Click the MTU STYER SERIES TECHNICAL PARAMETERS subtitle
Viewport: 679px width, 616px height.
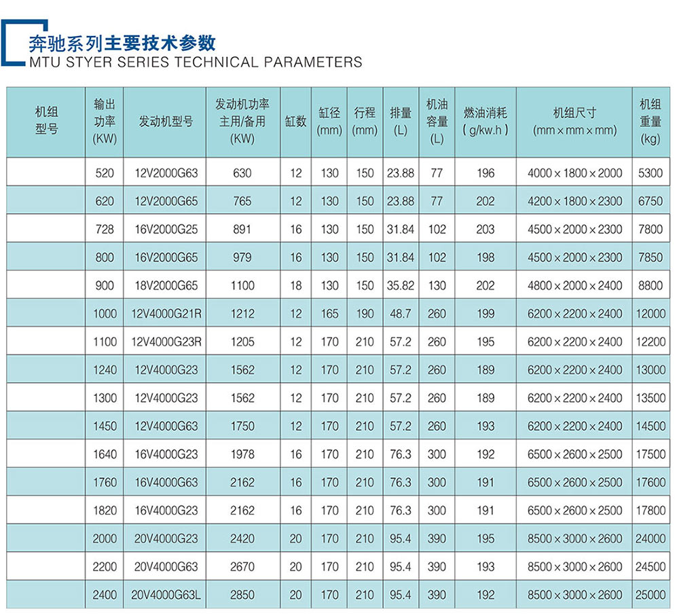(196, 62)
